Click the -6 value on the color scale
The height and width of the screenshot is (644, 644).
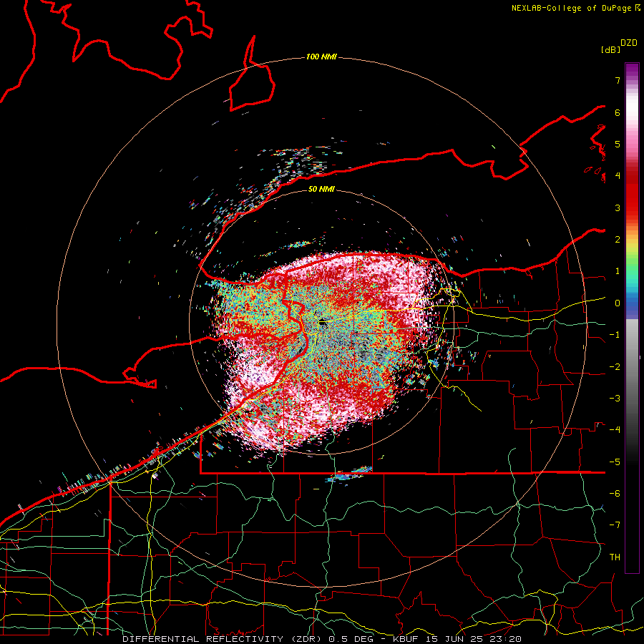[x=615, y=494]
